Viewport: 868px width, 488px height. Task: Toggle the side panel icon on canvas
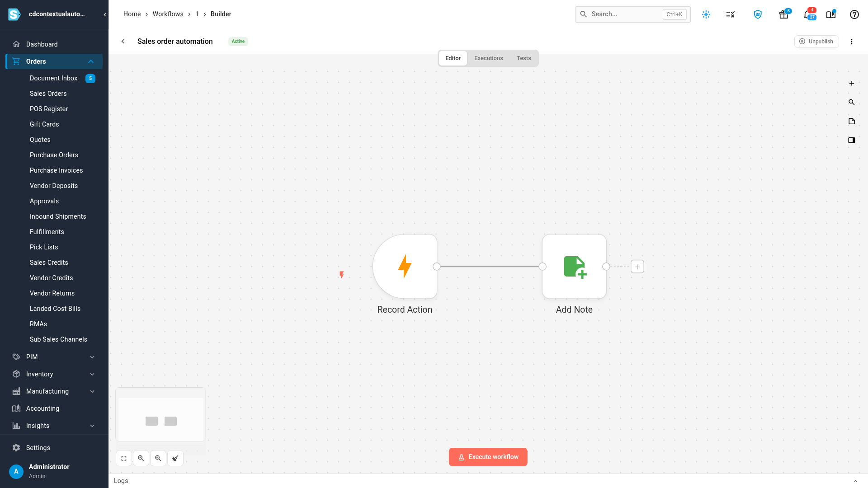[852, 140]
